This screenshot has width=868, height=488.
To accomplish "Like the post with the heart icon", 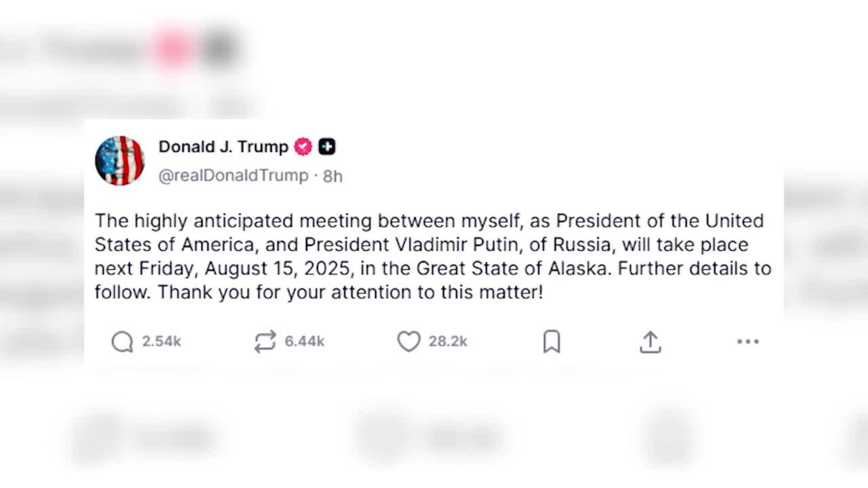I will coord(409,341).
